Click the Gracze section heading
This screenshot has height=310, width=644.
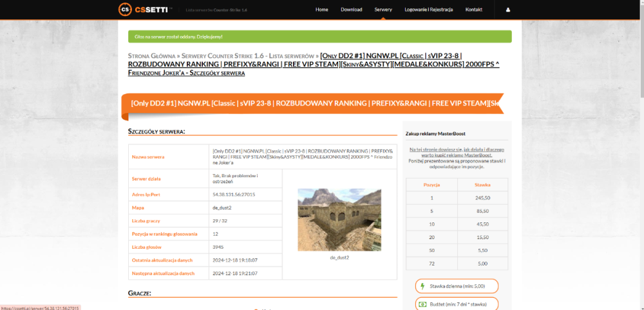[140, 293]
